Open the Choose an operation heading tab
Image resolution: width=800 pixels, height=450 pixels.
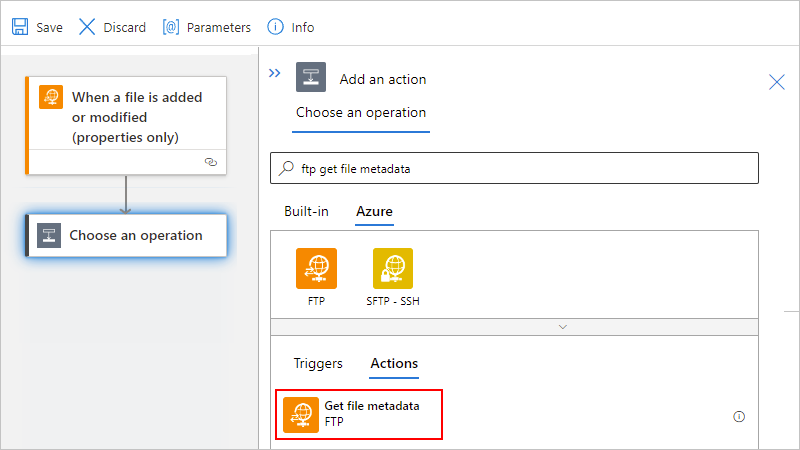(361, 113)
